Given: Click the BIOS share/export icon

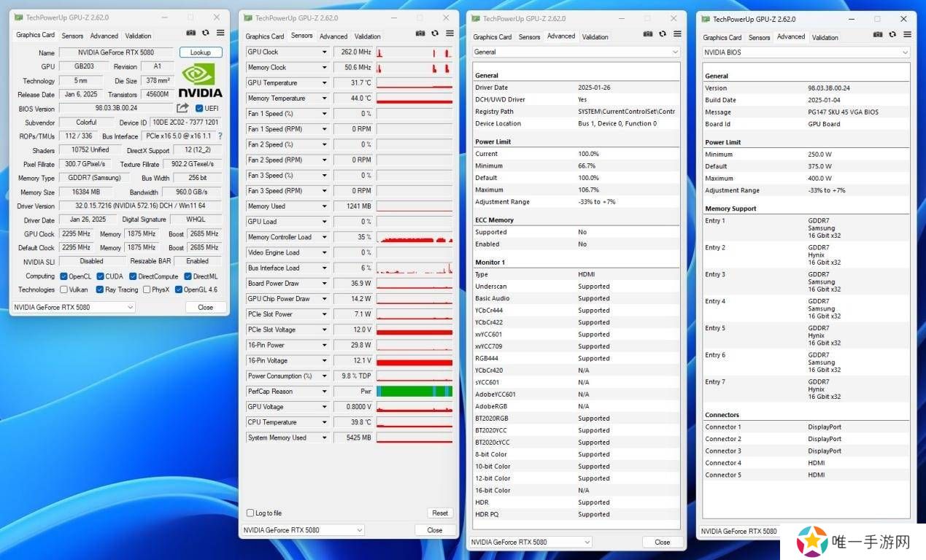Looking at the screenshot, I should 182,108.
